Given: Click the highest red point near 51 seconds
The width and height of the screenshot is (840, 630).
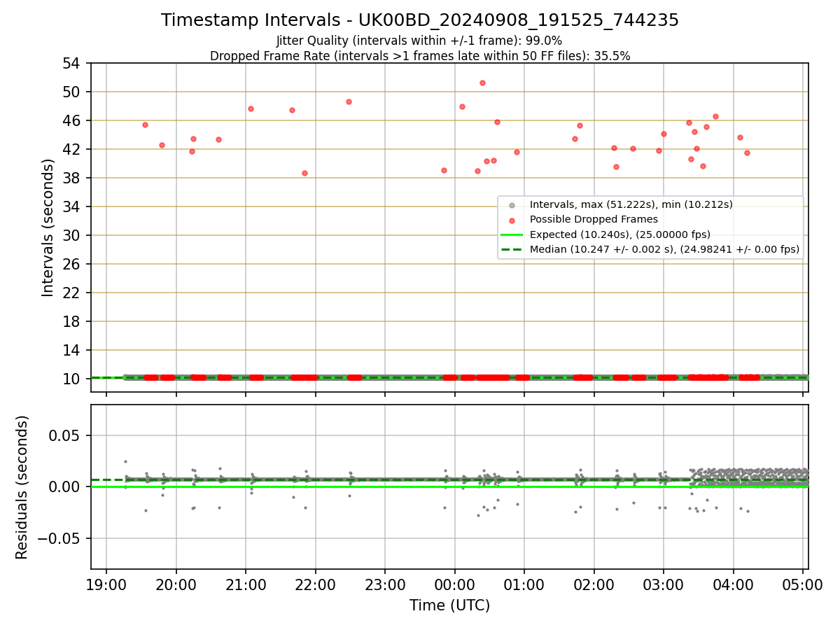Looking at the screenshot, I should click(482, 83).
